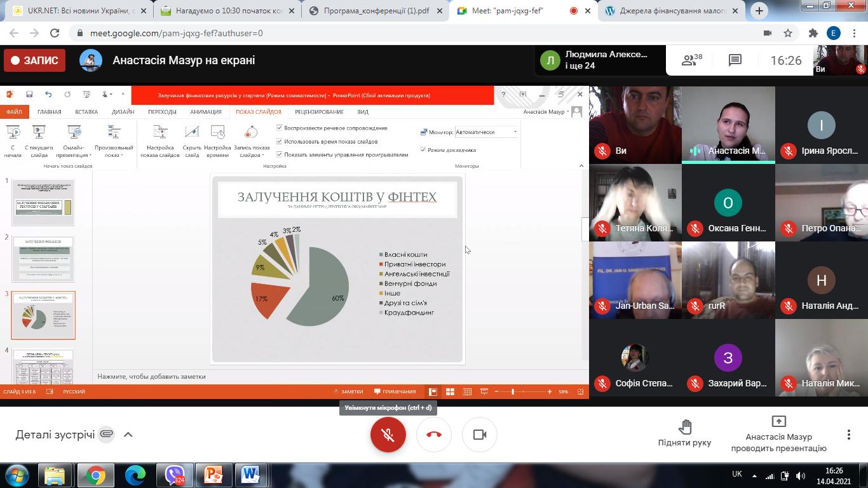Viewport: 868px width, 488px height.
Task: Toggle the 'Режим докладчика' checkbox
Action: (423, 150)
